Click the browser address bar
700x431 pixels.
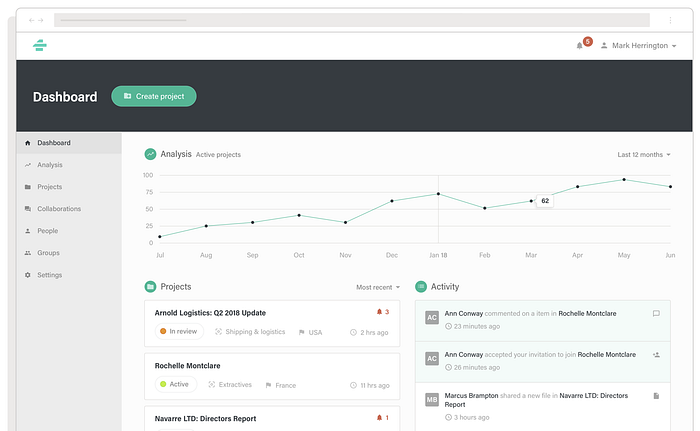tap(352, 20)
